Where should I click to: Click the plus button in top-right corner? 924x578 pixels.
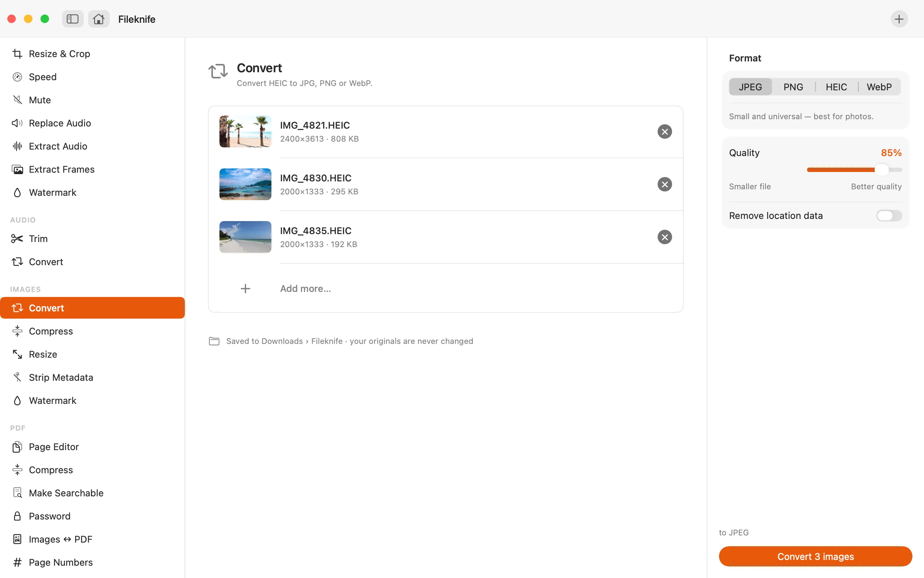(899, 19)
